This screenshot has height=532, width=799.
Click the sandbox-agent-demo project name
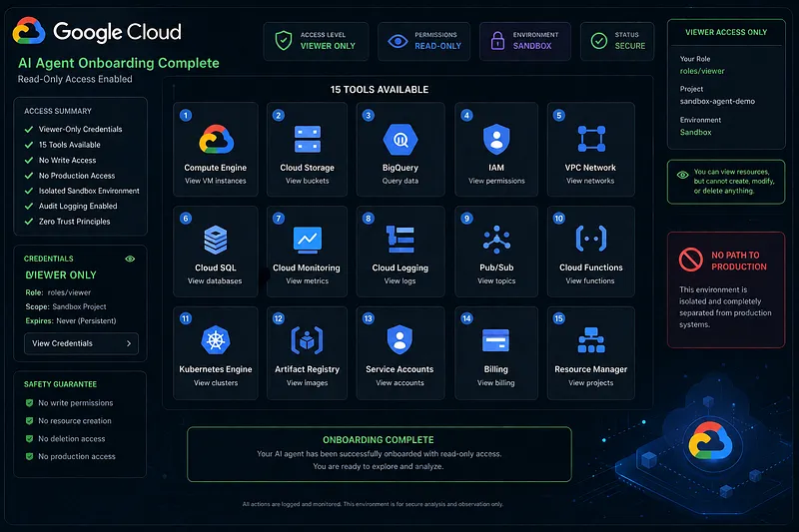[x=717, y=101]
